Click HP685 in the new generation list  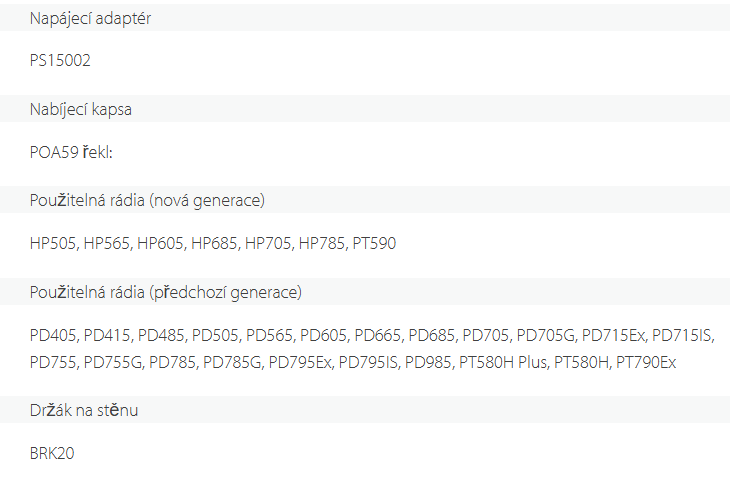[215, 243]
